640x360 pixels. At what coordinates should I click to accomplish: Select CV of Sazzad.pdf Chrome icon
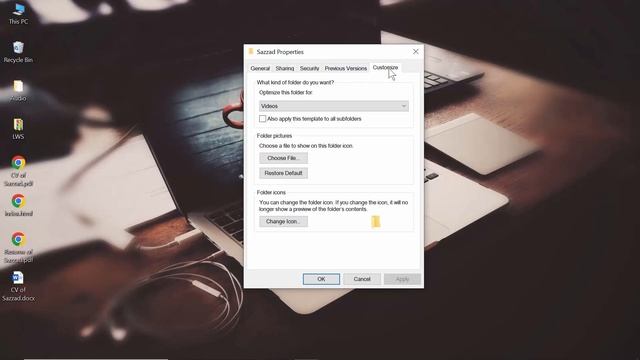coord(18,171)
